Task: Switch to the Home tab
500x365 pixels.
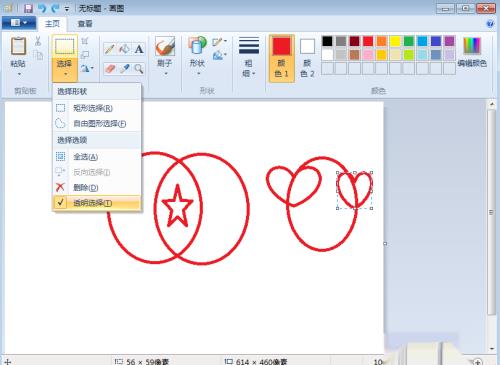Action: [x=52, y=24]
